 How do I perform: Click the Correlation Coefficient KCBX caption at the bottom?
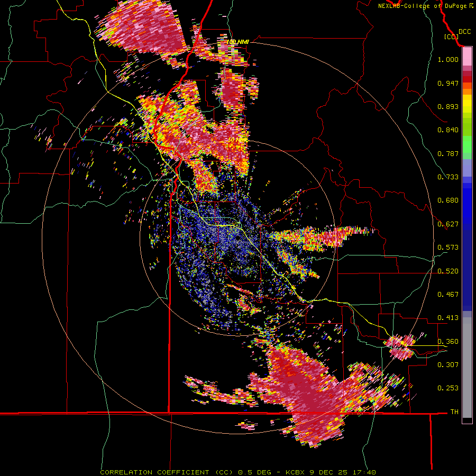(x=238, y=472)
